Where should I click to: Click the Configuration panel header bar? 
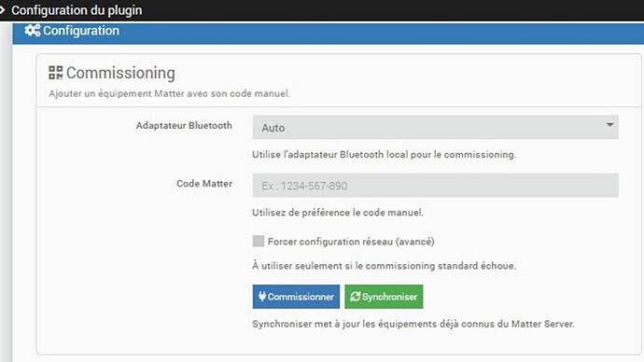tap(329, 33)
